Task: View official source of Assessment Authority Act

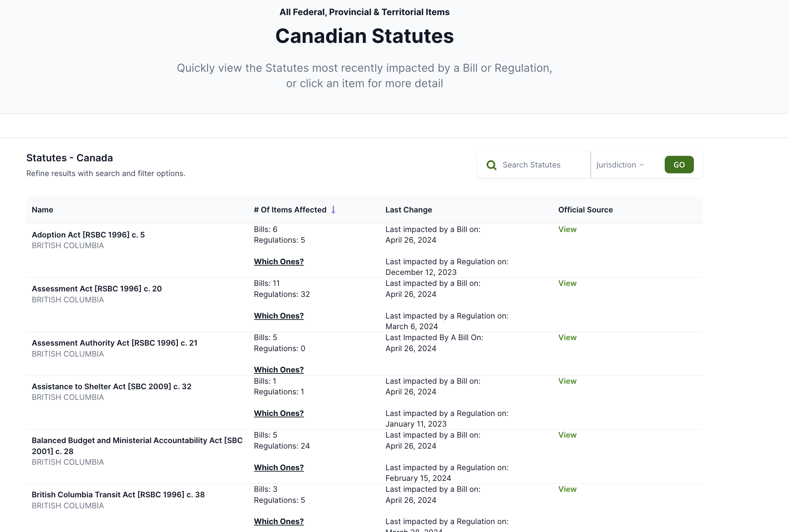Action: (567, 337)
